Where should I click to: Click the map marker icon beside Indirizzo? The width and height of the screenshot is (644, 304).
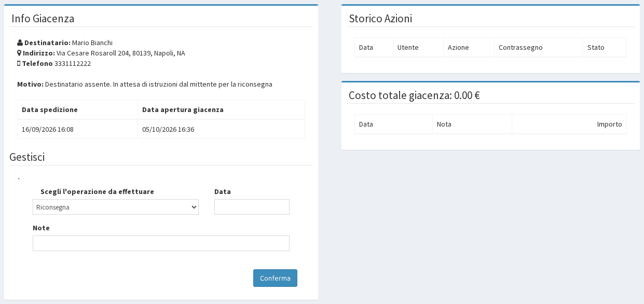(x=19, y=53)
